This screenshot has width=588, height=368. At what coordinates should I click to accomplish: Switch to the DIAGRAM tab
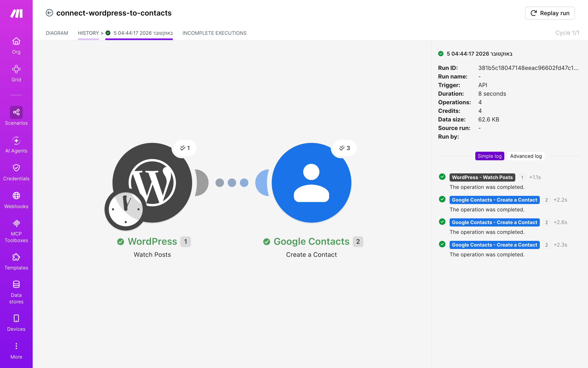[x=57, y=33]
